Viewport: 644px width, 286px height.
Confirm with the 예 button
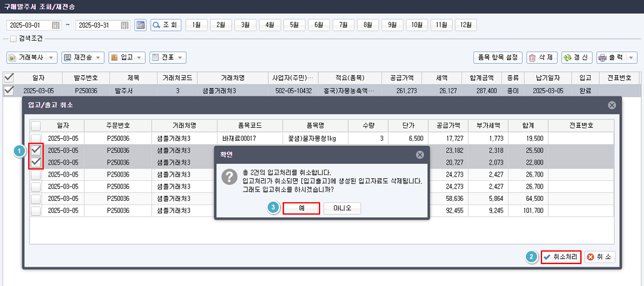coord(301,208)
